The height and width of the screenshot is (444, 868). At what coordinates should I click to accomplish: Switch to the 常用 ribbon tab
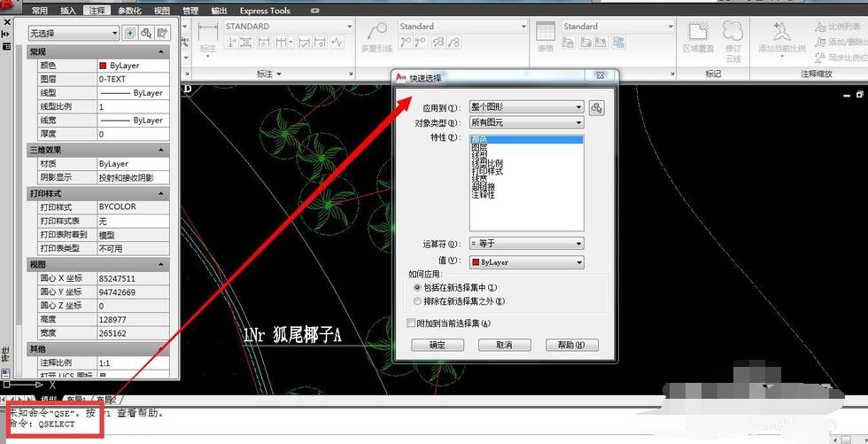click(x=40, y=11)
